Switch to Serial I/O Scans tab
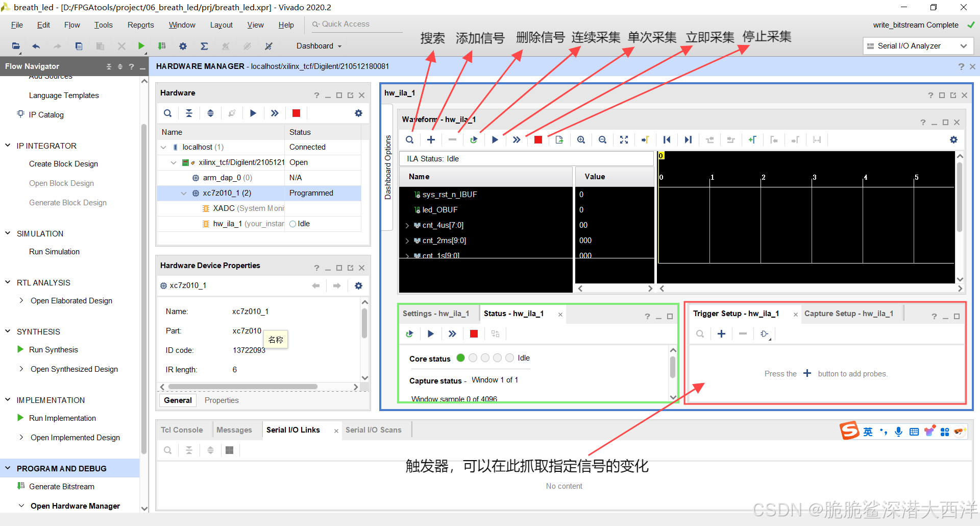 pyautogui.click(x=374, y=430)
